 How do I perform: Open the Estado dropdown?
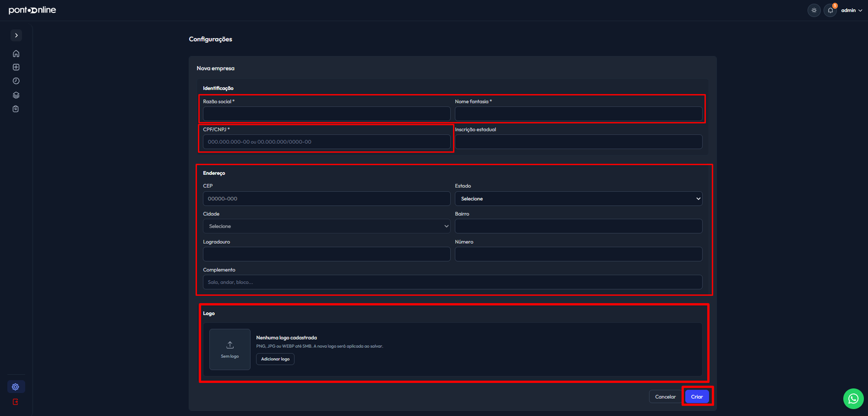click(x=578, y=198)
